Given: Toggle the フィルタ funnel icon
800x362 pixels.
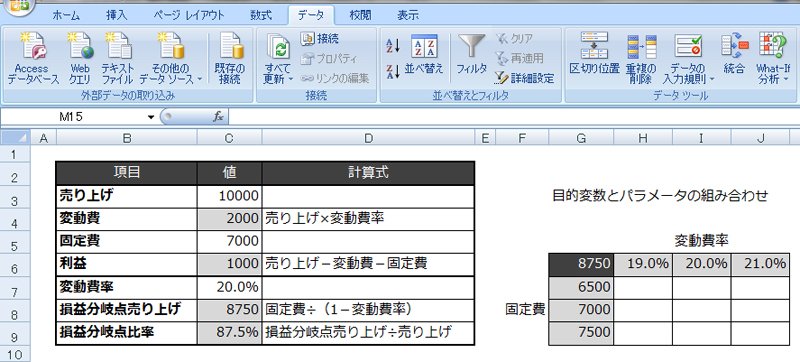Looking at the screenshot, I should point(471,54).
